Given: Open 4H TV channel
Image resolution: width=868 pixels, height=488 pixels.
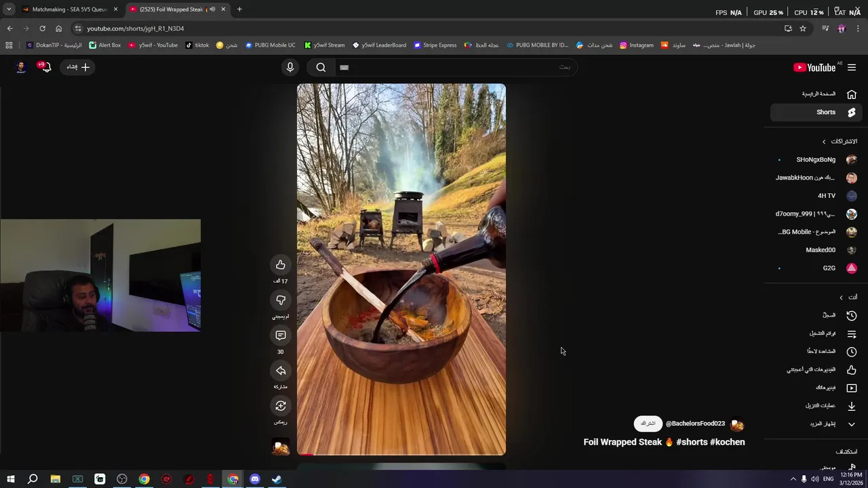Looking at the screenshot, I should (x=816, y=196).
